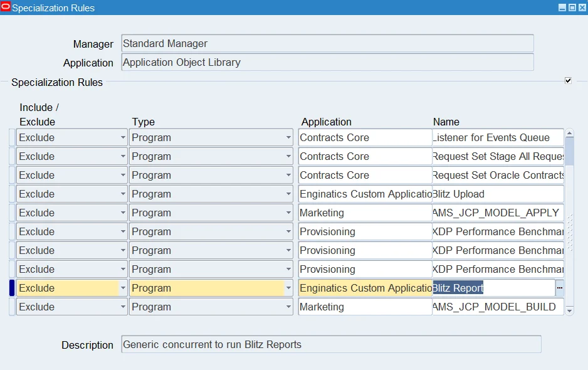Click Enginatics Custom Application field in Blitz Report row

click(365, 288)
